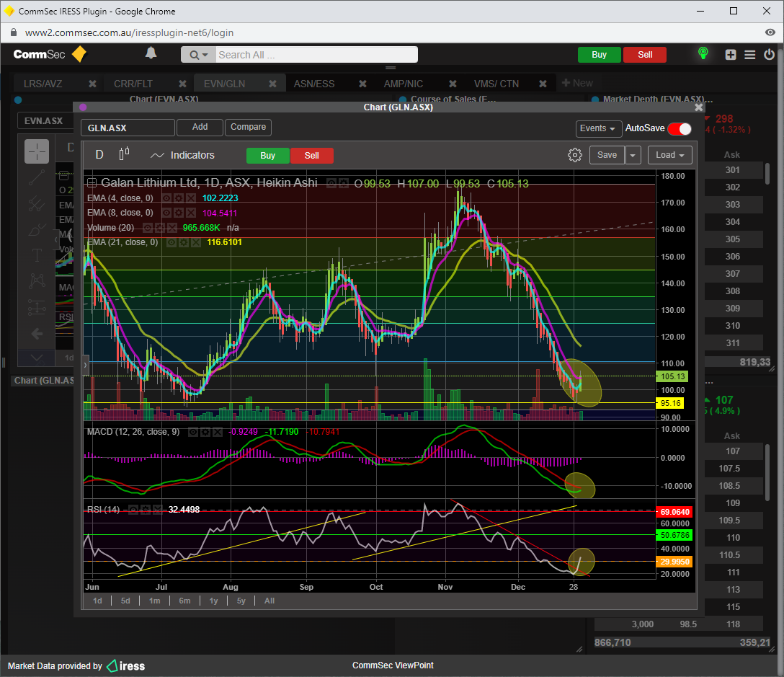This screenshot has width=784, height=677.
Task: Open the Indicators menu
Action: [x=182, y=156]
